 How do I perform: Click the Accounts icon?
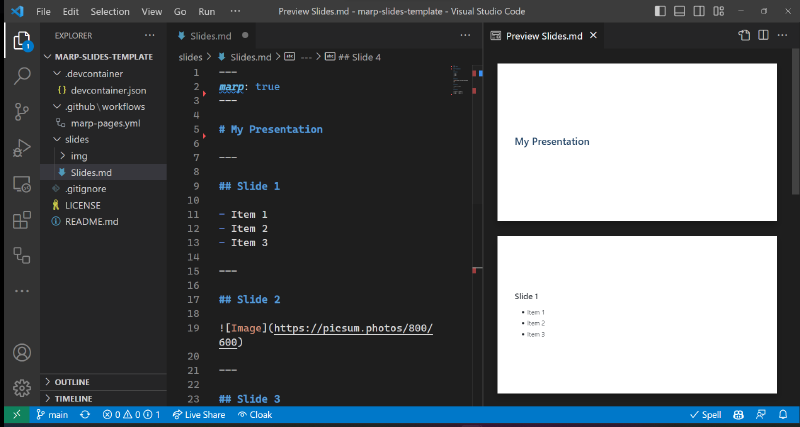pyautogui.click(x=22, y=352)
